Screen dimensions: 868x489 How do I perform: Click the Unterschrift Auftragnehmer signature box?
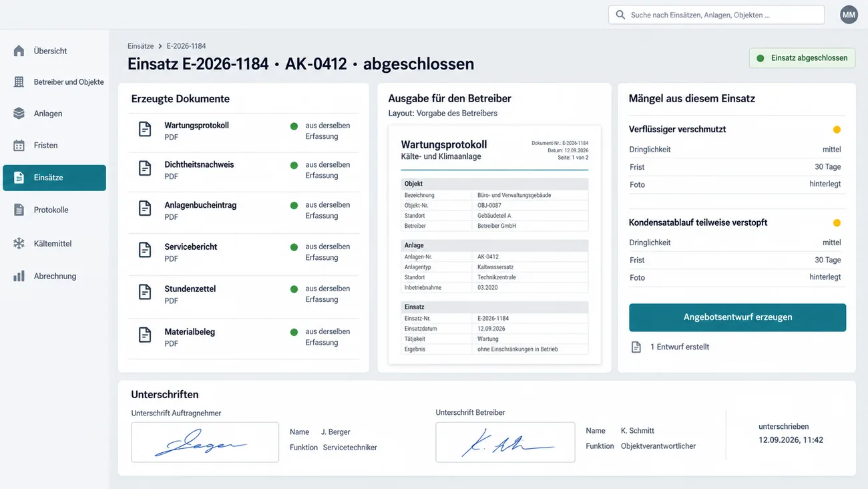point(205,442)
